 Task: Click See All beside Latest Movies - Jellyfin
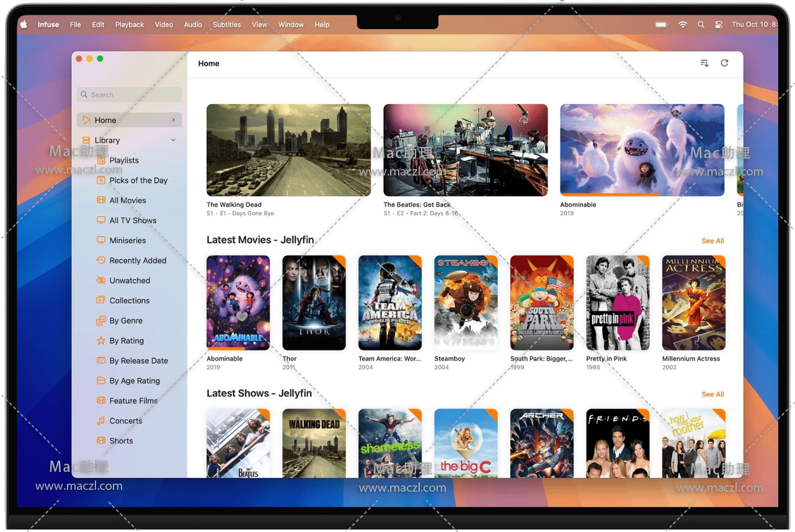point(713,241)
